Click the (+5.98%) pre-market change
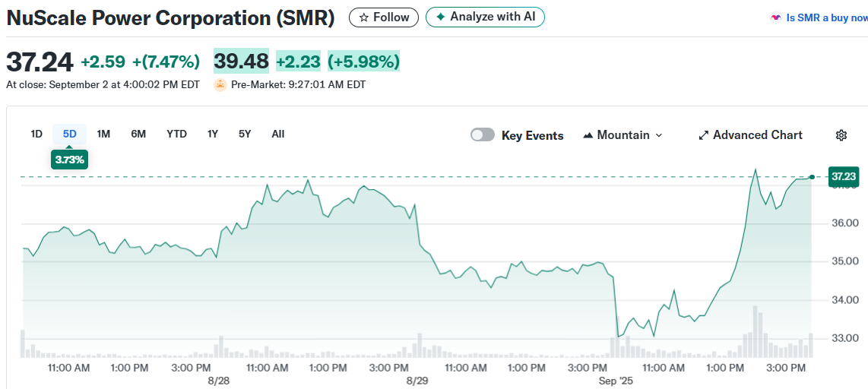 pyautogui.click(x=364, y=61)
